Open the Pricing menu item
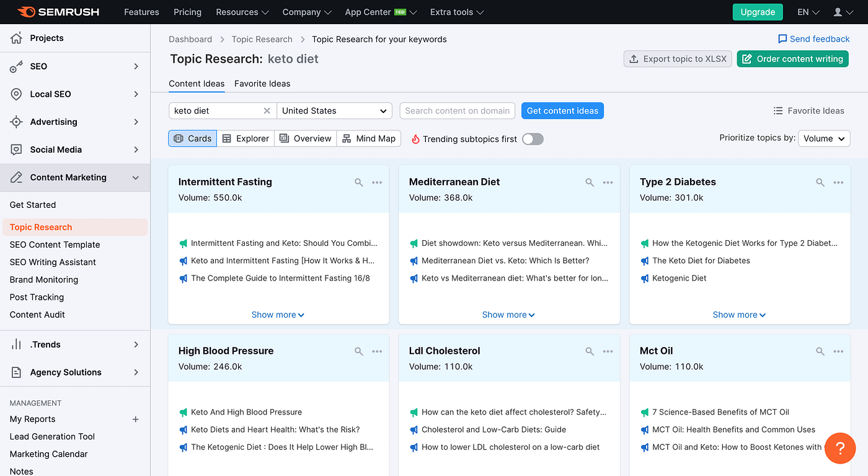The width and height of the screenshot is (868, 476). pyautogui.click(x=187, y=12)
